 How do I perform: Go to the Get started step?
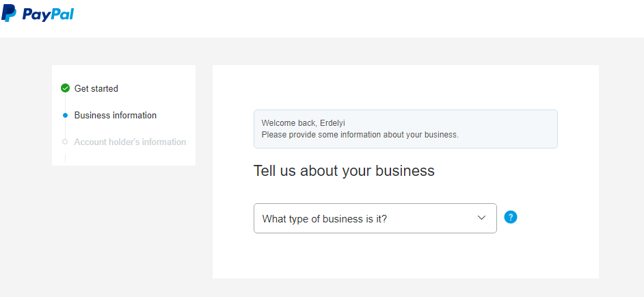[96, 88]
